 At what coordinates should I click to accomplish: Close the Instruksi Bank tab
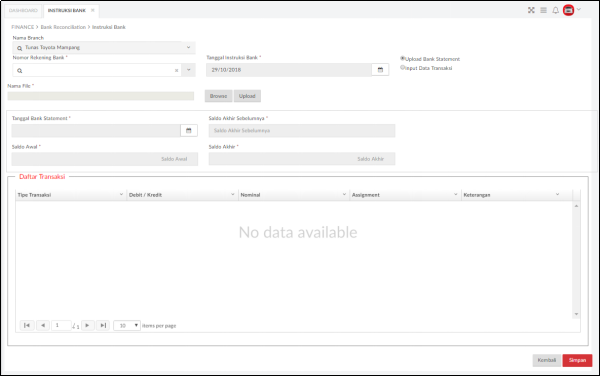92,10
